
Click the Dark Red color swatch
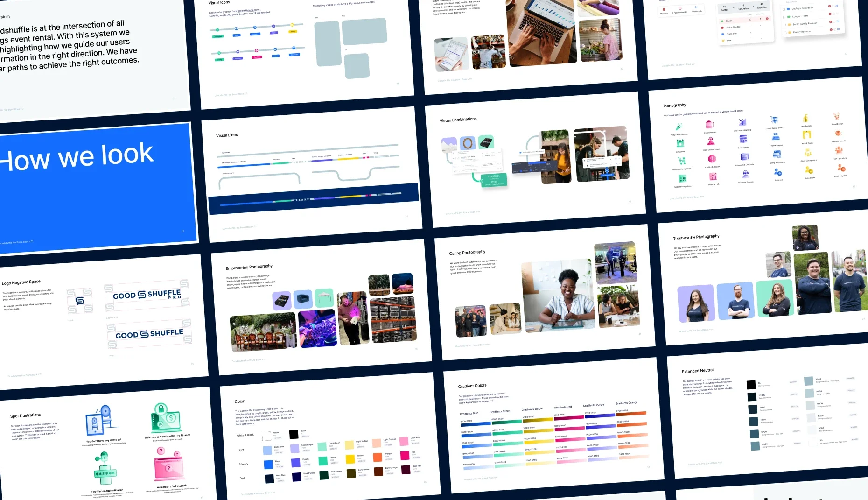tap(406, 469)
